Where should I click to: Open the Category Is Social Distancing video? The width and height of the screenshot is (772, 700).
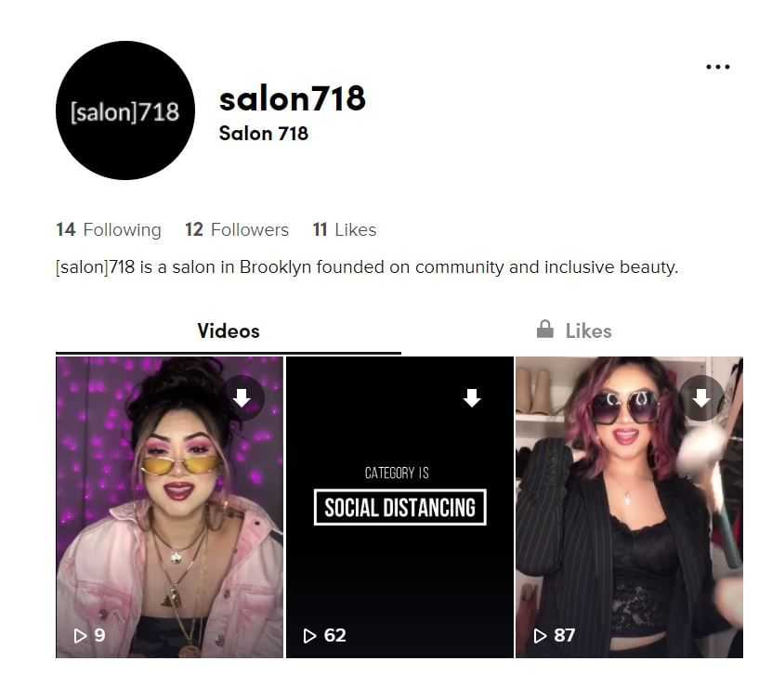pyautogui.click(x=399, y=507)
